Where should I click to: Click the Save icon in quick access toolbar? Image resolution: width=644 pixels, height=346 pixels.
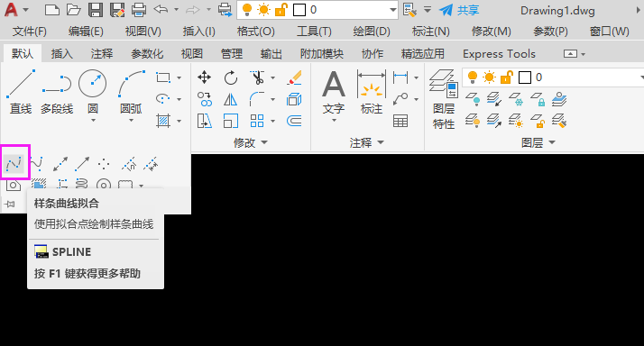coord(96,9)
